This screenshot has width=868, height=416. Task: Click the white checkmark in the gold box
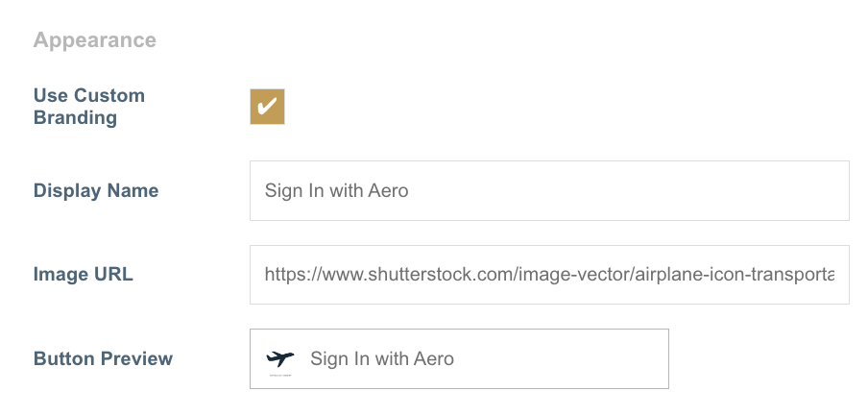click(268, 105)
